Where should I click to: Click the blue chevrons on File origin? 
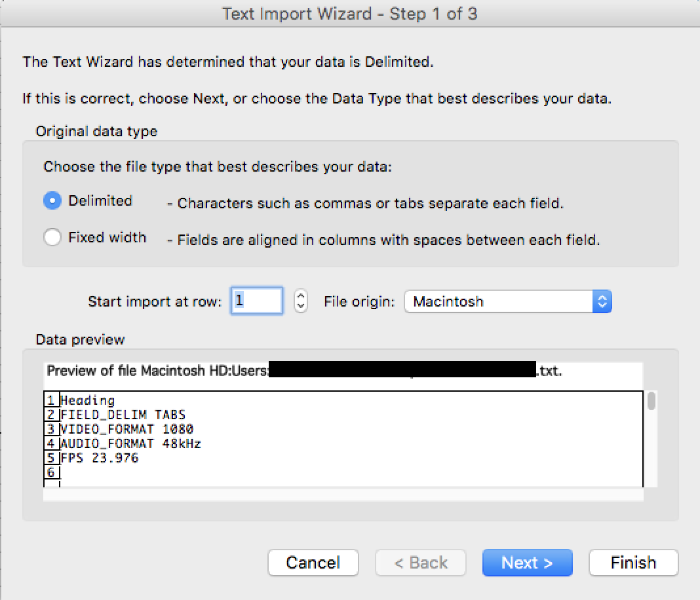click(x=602, y=301)
